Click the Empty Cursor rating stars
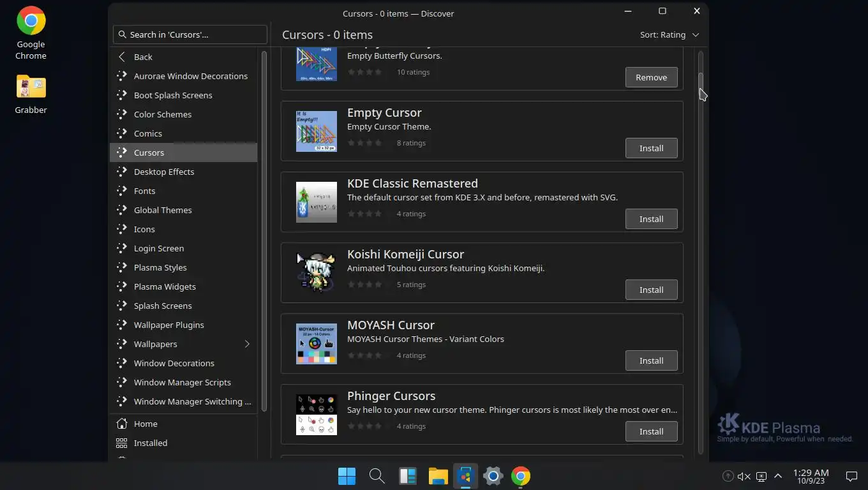Screen dimensions: 868x490 [369, 143]
